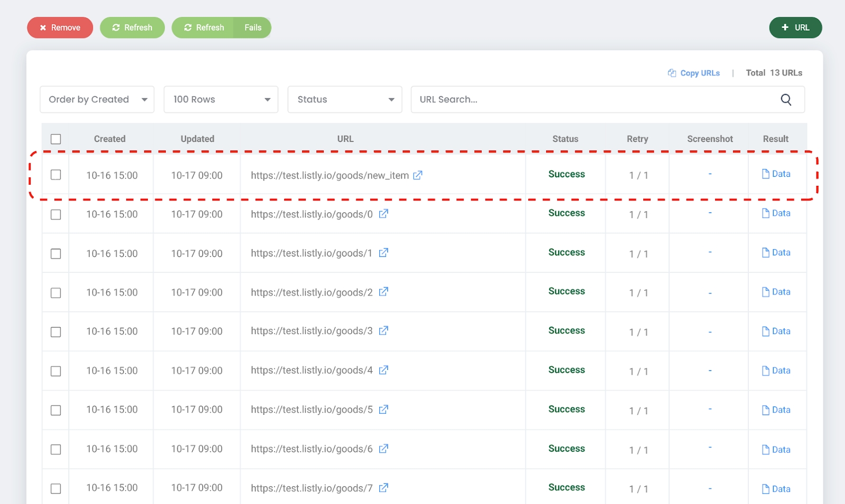Open external link icon for goods/new_item
The width and height of the screenshot is (845, 504).
(418, 175)
